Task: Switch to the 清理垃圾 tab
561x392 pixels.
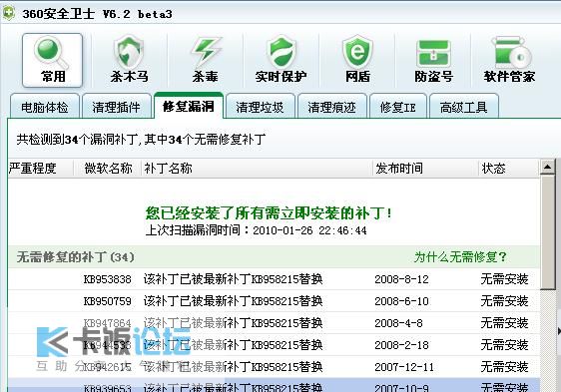Action: pyautogui.click(x=261, y=106)
